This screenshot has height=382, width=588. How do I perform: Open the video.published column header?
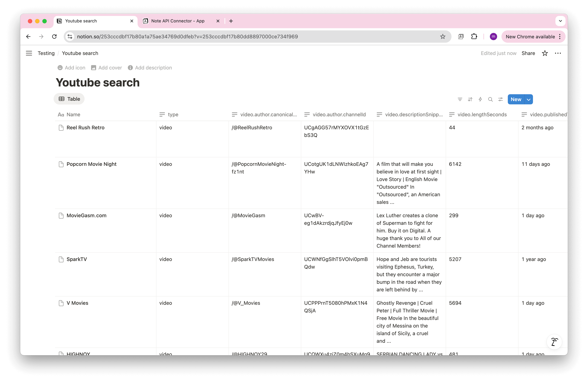pos(543,114)
